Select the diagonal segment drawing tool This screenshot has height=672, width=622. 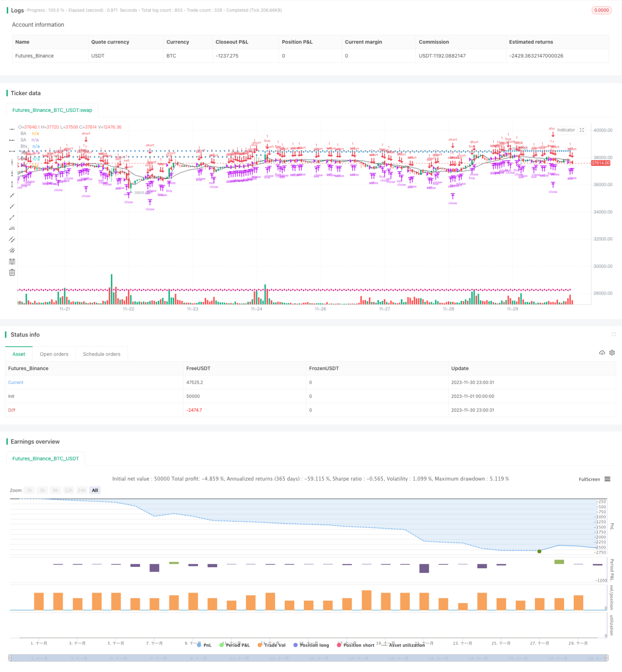pos(12,217)
